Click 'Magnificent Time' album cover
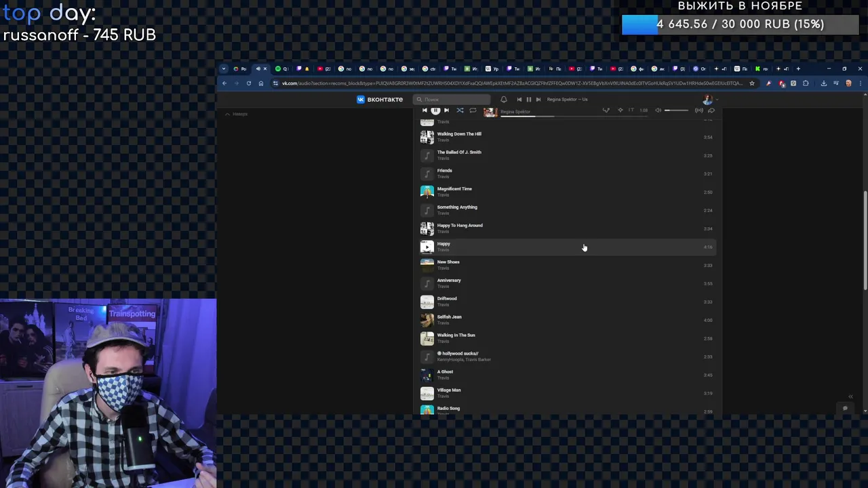868x488 pixels. pyautogui.click(x=427, y=192)
